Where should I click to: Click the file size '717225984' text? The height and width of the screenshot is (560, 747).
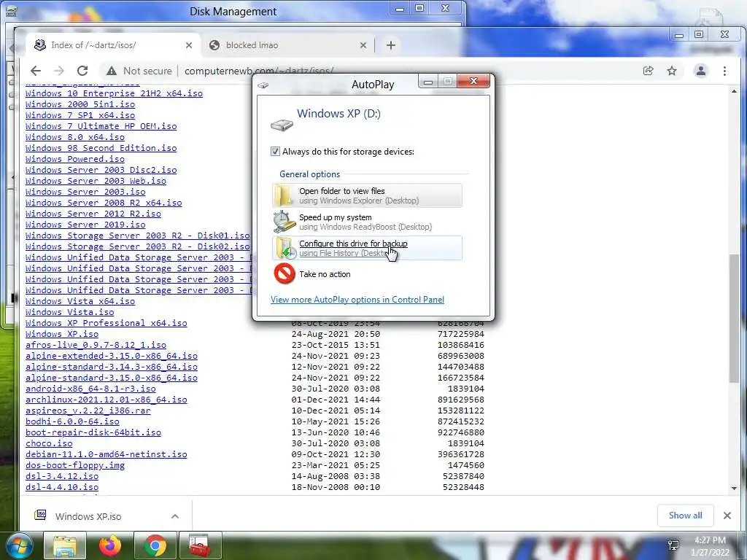[461, 334]
